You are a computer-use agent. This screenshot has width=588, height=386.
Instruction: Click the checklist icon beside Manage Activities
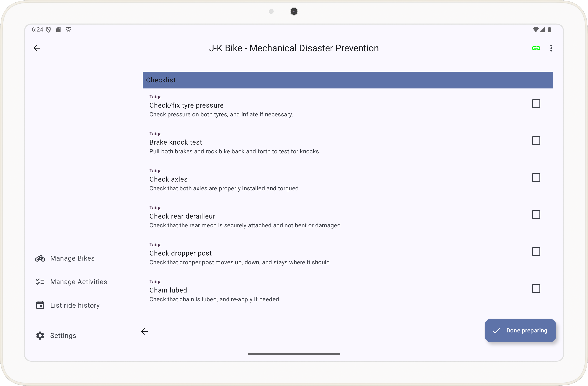pos(40,282)
